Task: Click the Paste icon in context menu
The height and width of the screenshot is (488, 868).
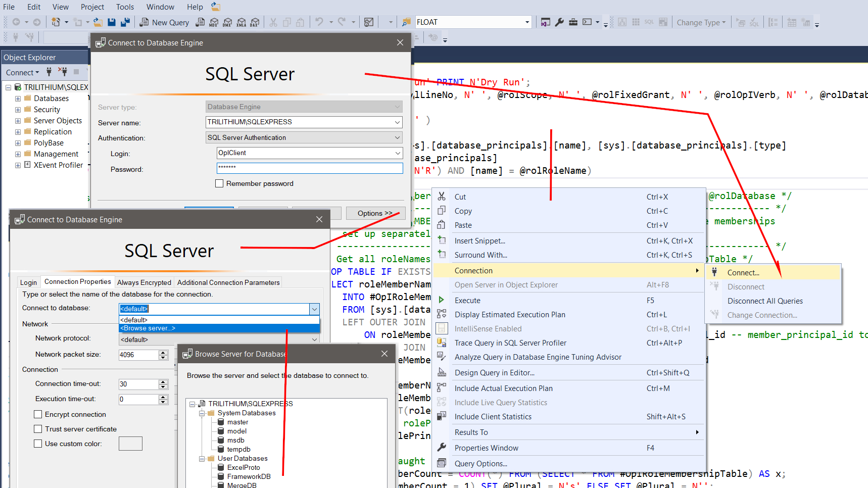Action: click(x=442, y=225)
